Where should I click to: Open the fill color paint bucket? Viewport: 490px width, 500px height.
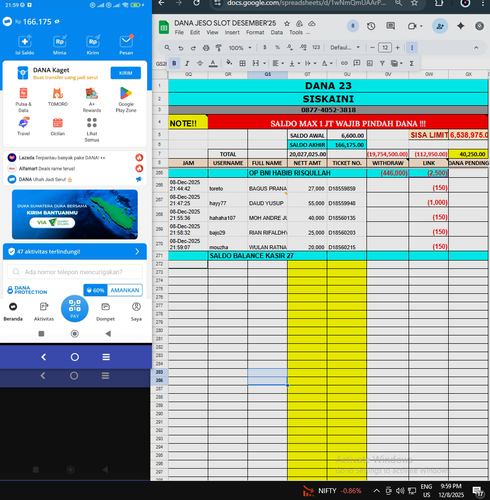click(229, 63)
